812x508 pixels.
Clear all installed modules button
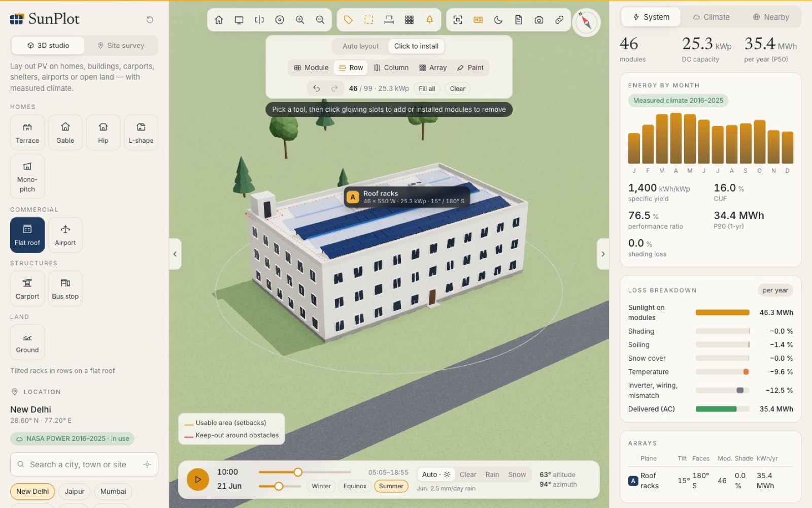(x=457, y=88)
